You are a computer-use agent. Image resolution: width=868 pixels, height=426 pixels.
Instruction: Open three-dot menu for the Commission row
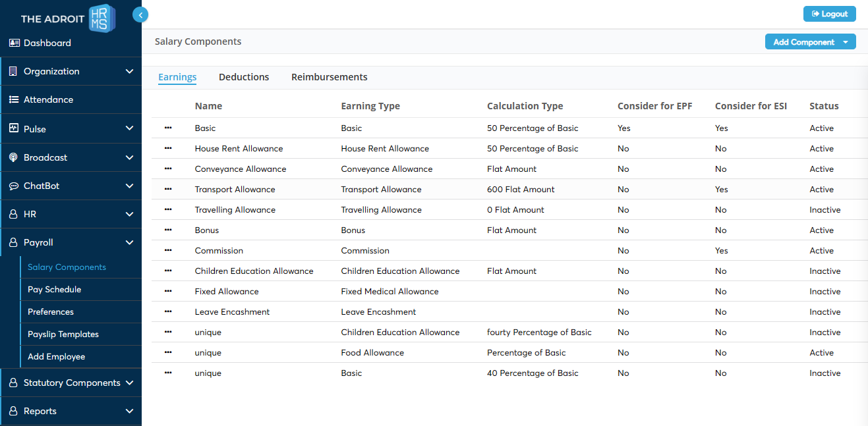168,250
